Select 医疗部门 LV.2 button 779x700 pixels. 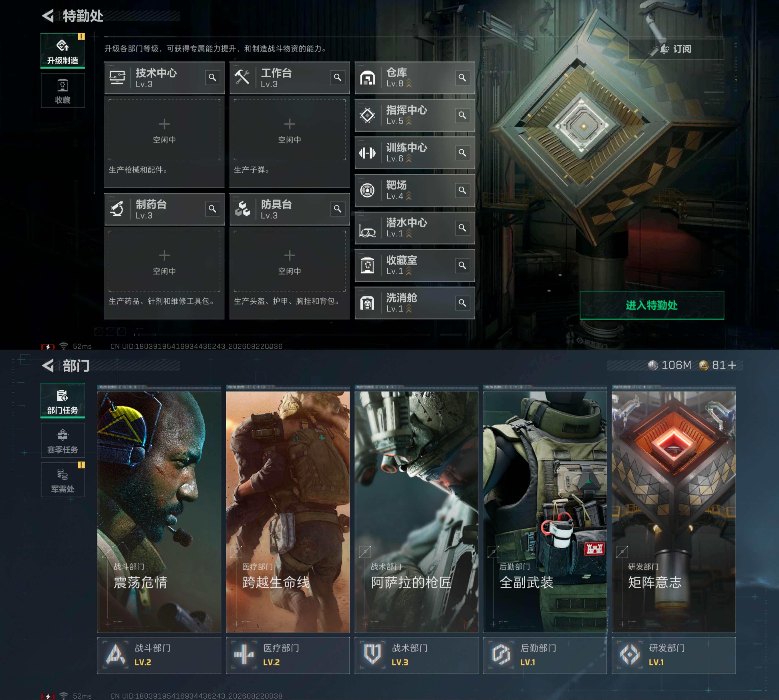coord(288,655)
